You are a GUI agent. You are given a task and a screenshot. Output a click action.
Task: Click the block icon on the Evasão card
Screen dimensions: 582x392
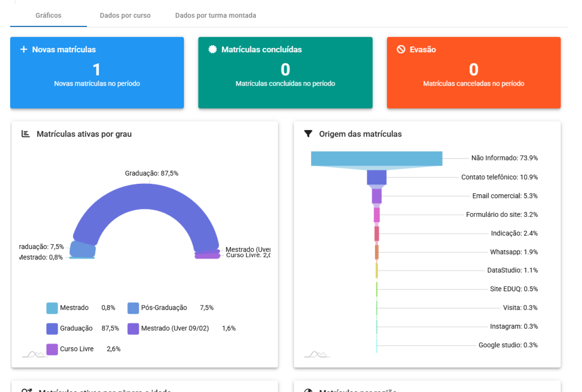(x=401, y=49)
